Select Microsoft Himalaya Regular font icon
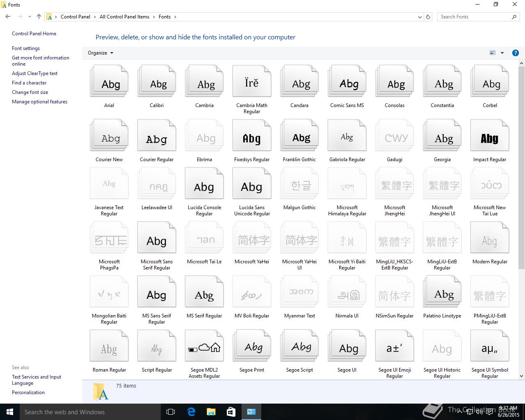 point(347,184)
